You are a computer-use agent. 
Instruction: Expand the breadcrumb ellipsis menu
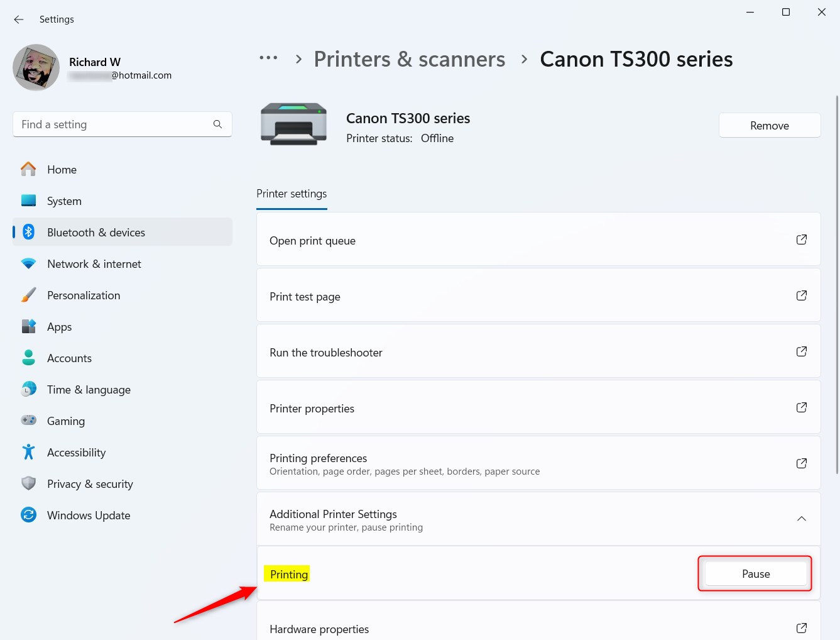(268, 58)
